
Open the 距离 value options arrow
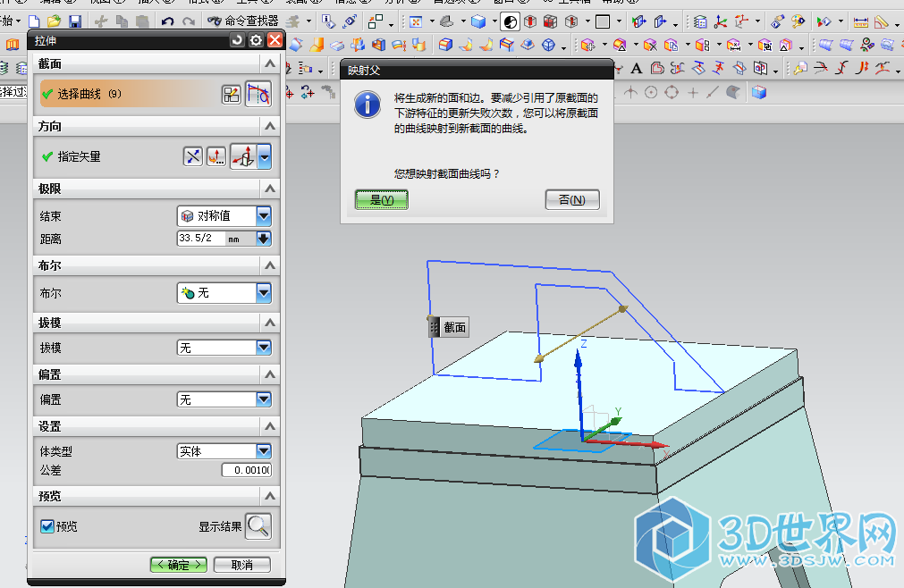click(264, 239)
